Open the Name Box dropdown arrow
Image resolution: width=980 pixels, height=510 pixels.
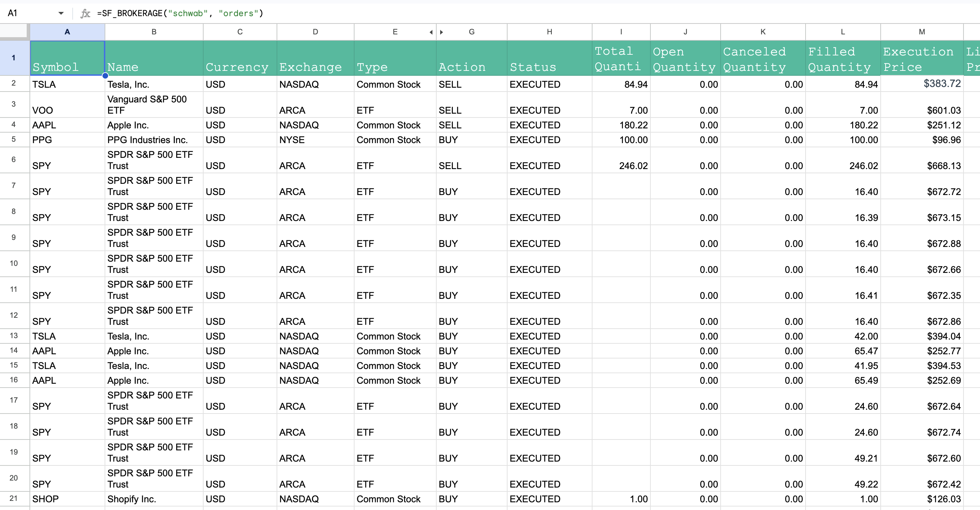click(x=61, y=13)
